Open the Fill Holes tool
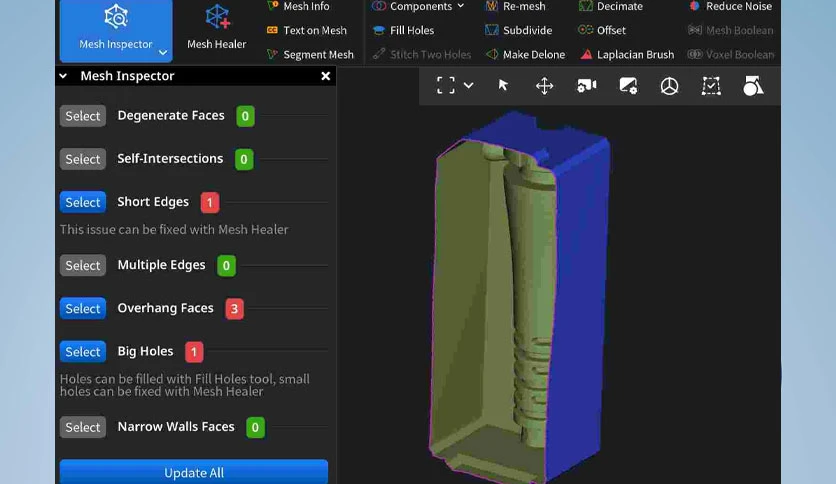836x484 pixels. [x=403, y=30]
